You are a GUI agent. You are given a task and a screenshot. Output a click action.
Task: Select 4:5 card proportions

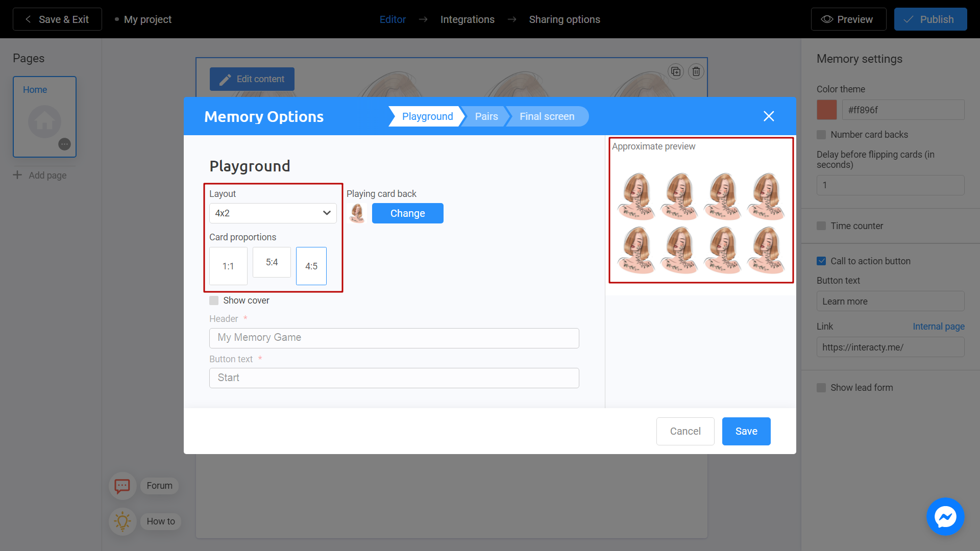(x=311, y=266)
